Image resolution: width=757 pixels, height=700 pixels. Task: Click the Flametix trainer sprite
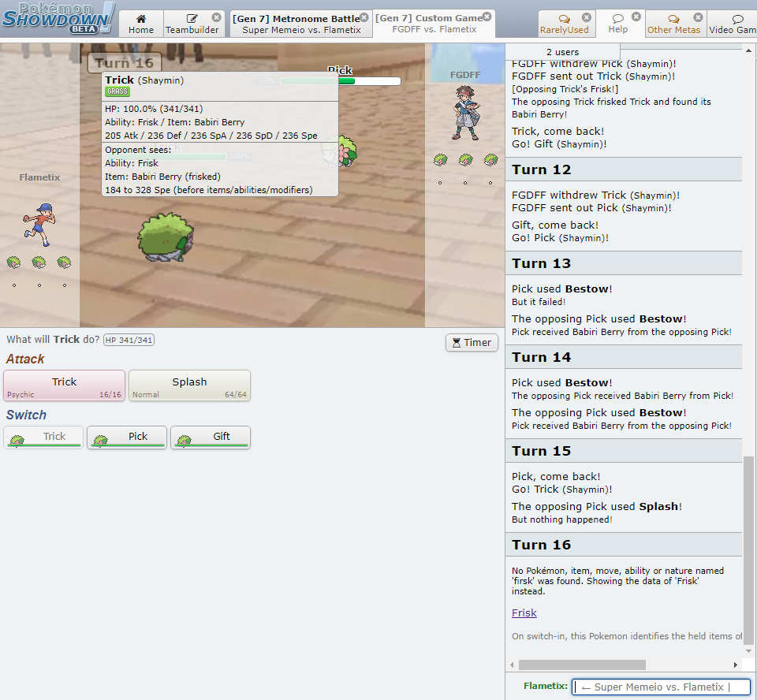coord(39,225)
